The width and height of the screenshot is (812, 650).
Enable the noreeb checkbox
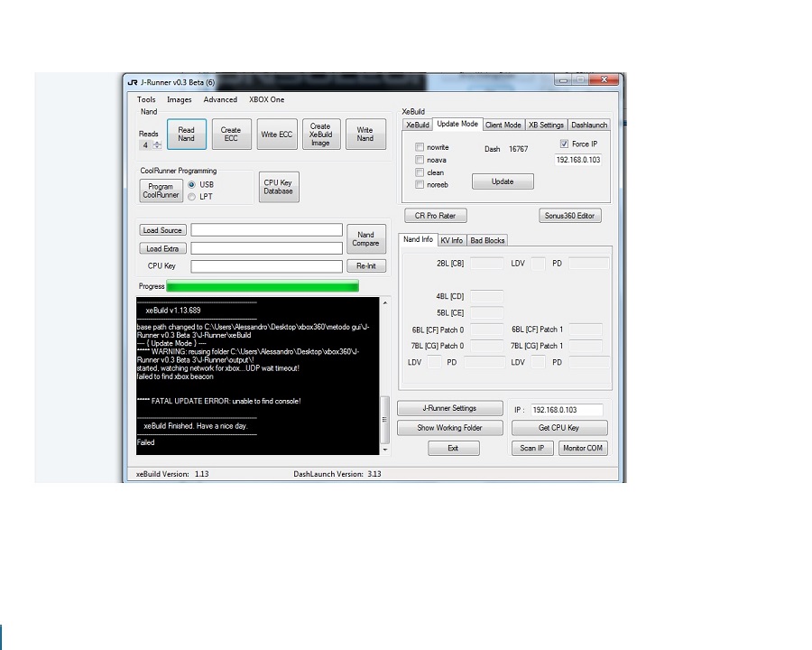(420, 185)
